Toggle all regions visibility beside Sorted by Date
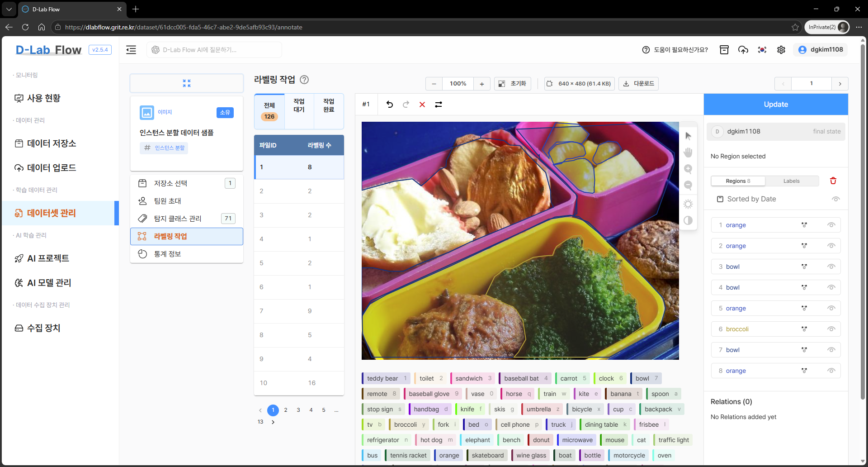 click(836, 199)
